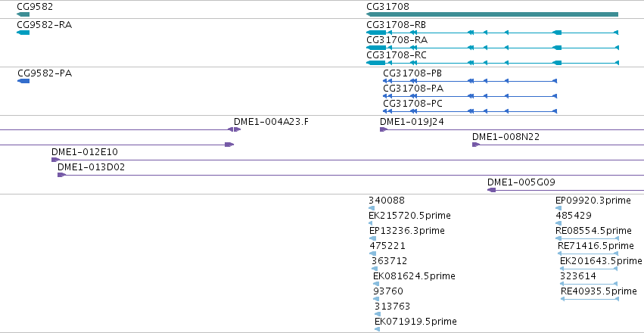644x333 pixels.
Task: Select EST EK081624.5prime
Action: click(414, 276)
